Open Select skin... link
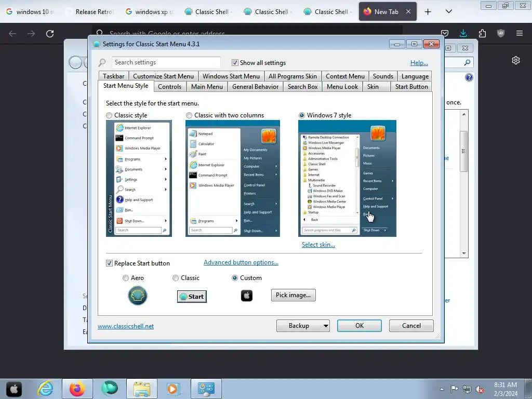532x399 pixels. click(318, 245)
